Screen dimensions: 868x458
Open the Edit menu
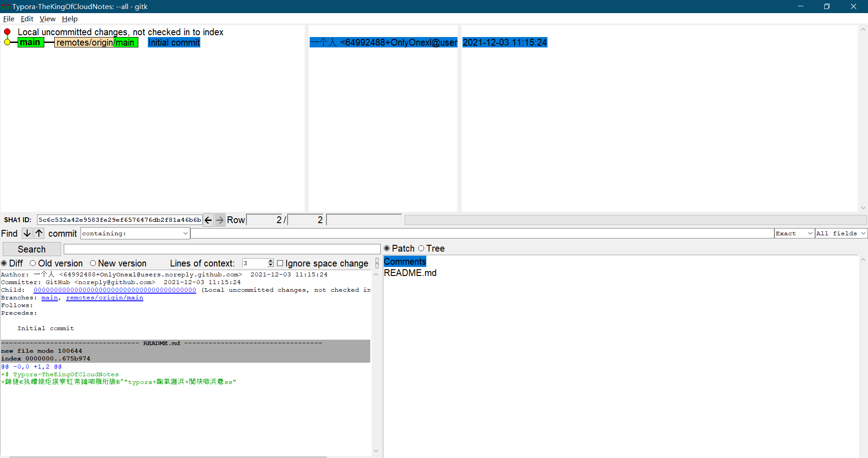(x=27, y=19)
